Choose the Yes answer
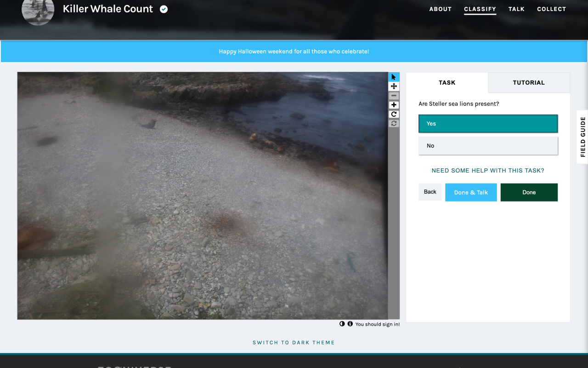This screenshot has height=368, width=588. (x=488, y=124)
